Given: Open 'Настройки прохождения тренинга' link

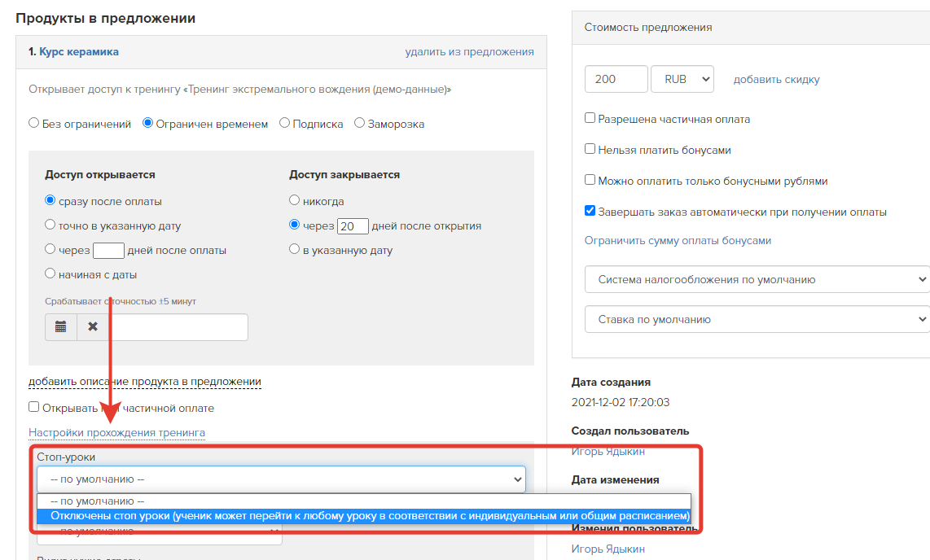Looking at the screenshot, I should click(116, 432).
